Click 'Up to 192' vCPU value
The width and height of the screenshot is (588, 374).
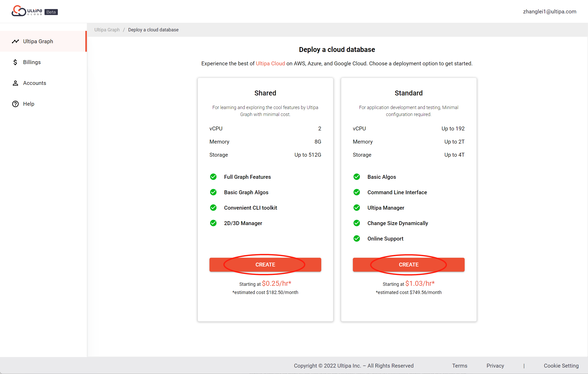[x=453, y=129]
